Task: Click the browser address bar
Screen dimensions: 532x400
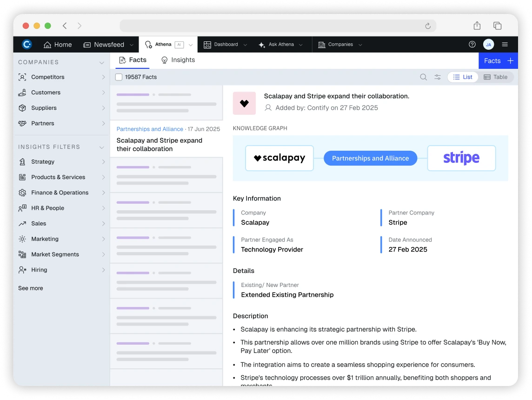Action: [278, 26]
